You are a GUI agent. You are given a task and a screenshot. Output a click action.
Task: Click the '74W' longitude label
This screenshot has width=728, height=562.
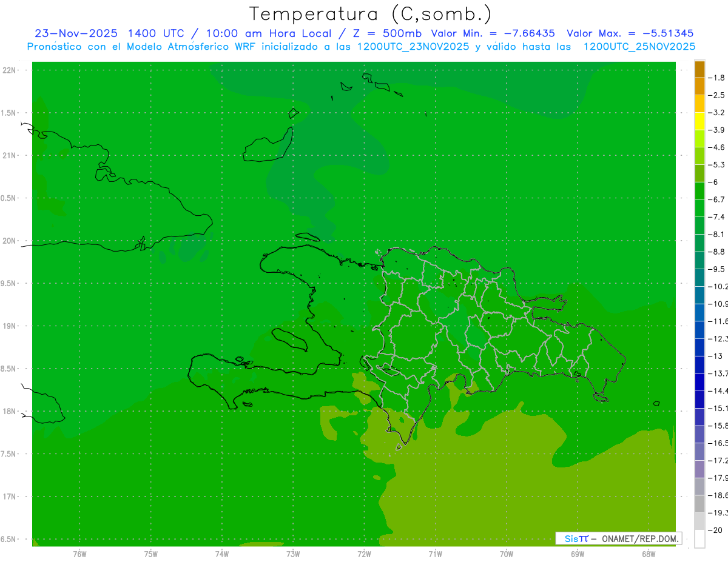pyautogui.click(x=222, y=554)
